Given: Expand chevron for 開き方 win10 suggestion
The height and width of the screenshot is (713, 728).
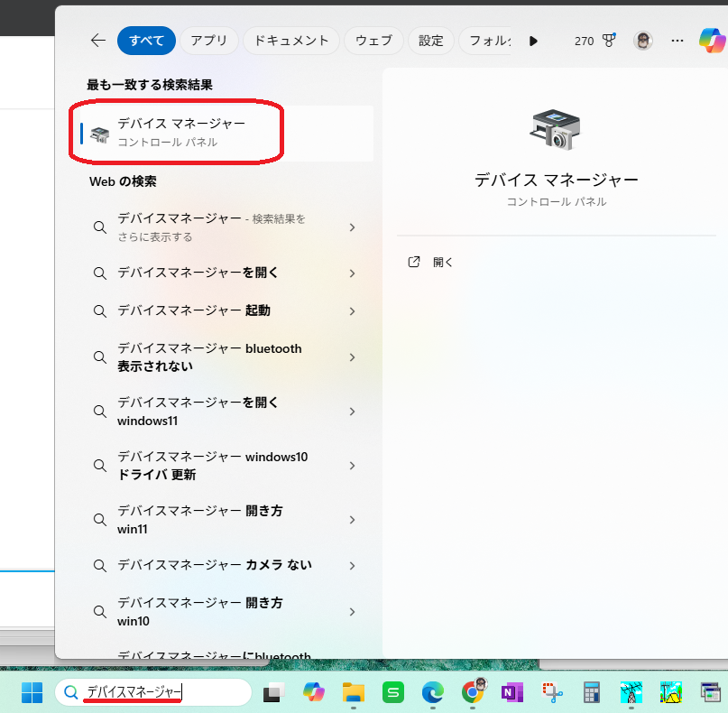Looking at the screenshot, I should (x=353, y=612).
